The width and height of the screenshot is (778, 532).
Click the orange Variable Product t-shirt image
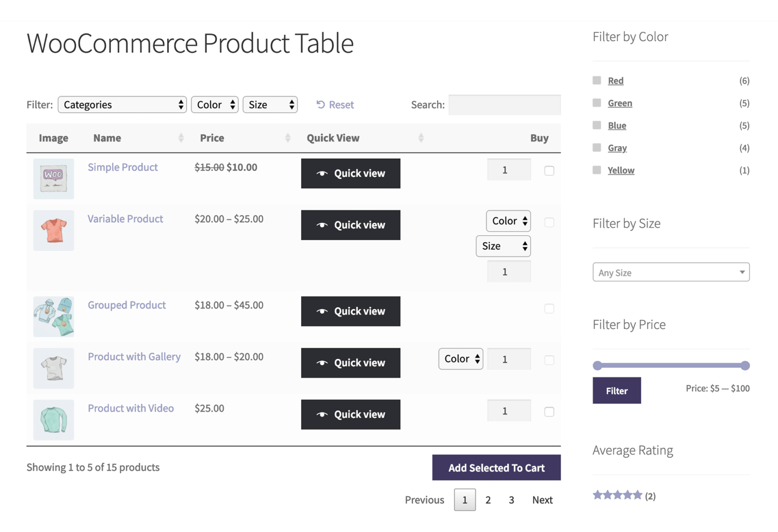[x=54, y=230]
